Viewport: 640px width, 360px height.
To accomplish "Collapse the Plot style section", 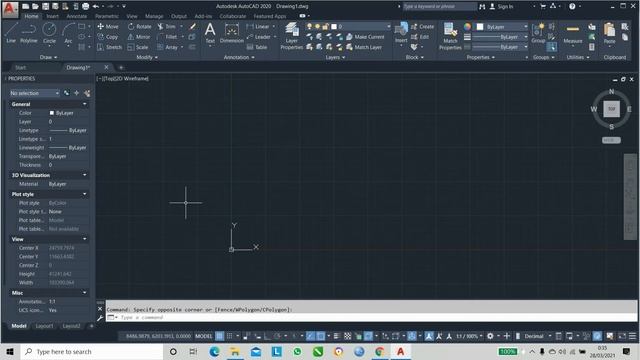I will (x=84, y=194).
